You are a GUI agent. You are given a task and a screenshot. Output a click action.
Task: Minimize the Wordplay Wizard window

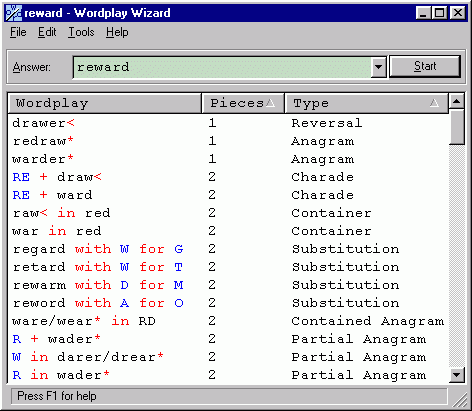tap(424, 13)
